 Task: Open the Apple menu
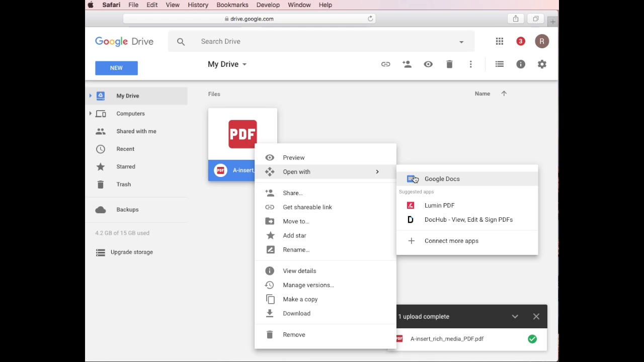[91, 5]
